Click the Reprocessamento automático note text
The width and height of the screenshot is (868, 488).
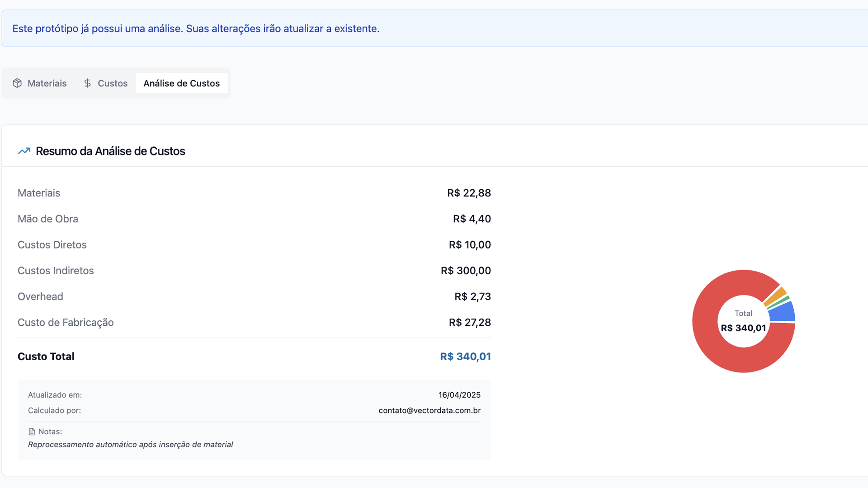click(130, 445)
